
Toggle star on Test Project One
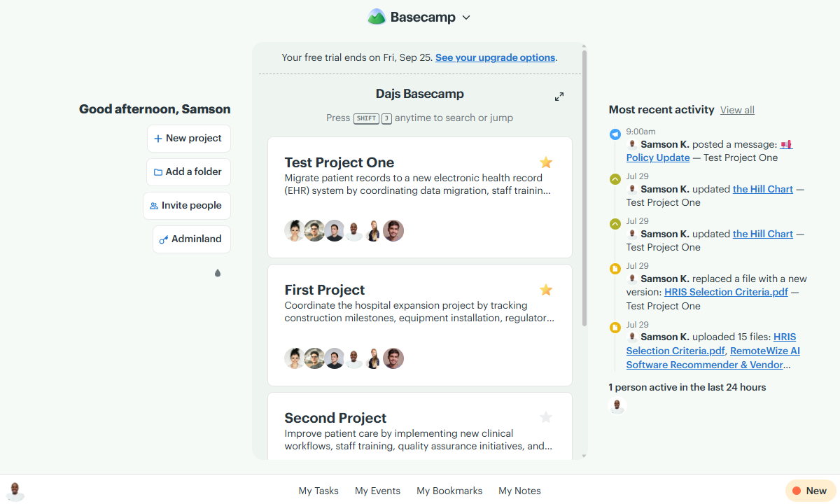(546, 162)
